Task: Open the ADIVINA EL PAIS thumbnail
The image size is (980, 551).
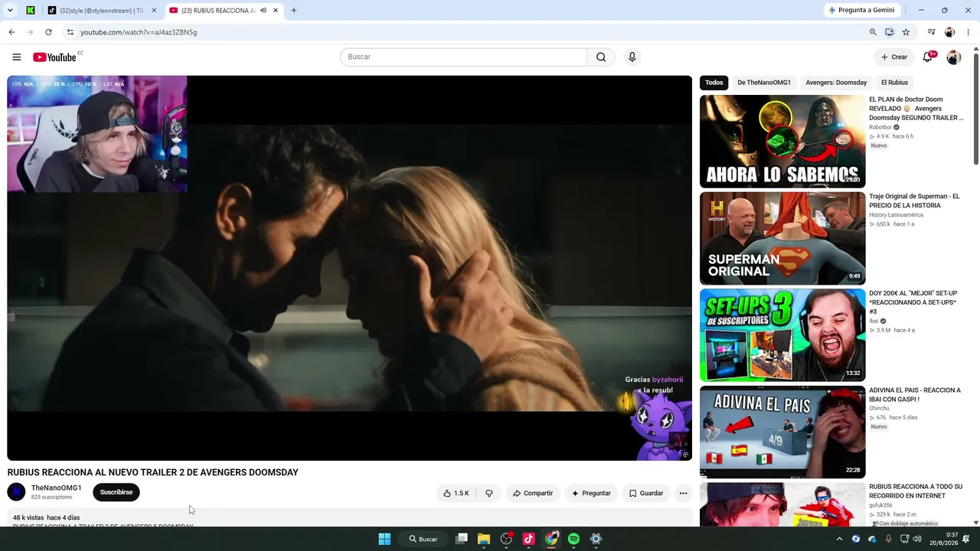Action: [x=782, y=432]
